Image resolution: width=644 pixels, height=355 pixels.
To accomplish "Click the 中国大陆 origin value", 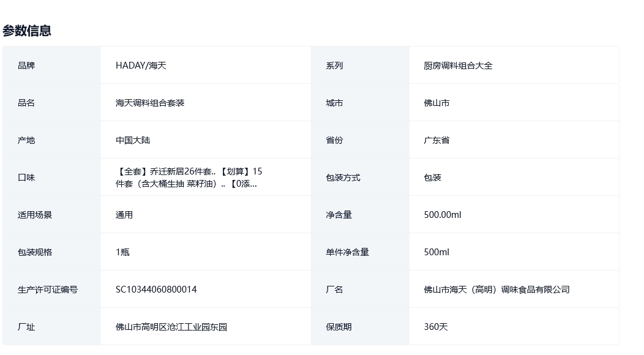I will [133, 141].
